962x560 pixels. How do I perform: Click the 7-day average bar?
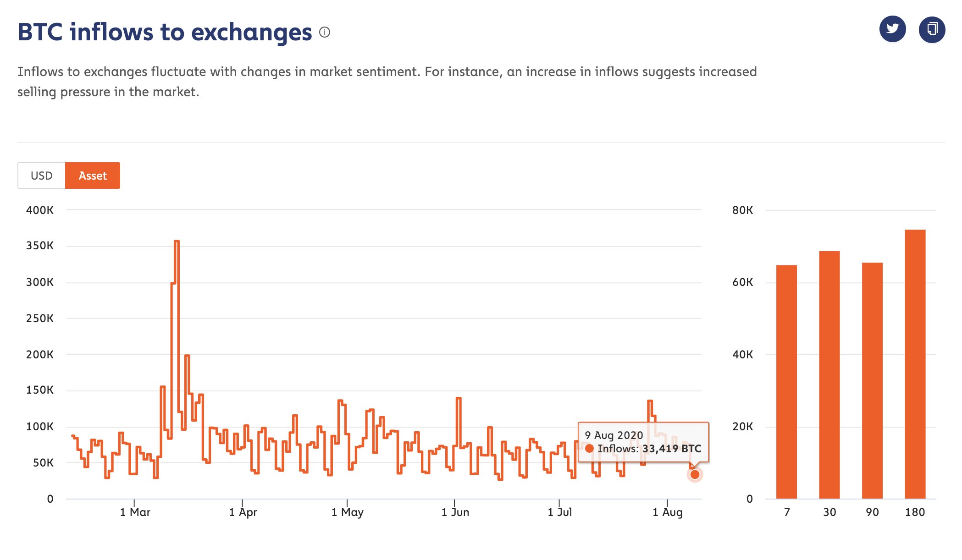click(x=786, y=381)
